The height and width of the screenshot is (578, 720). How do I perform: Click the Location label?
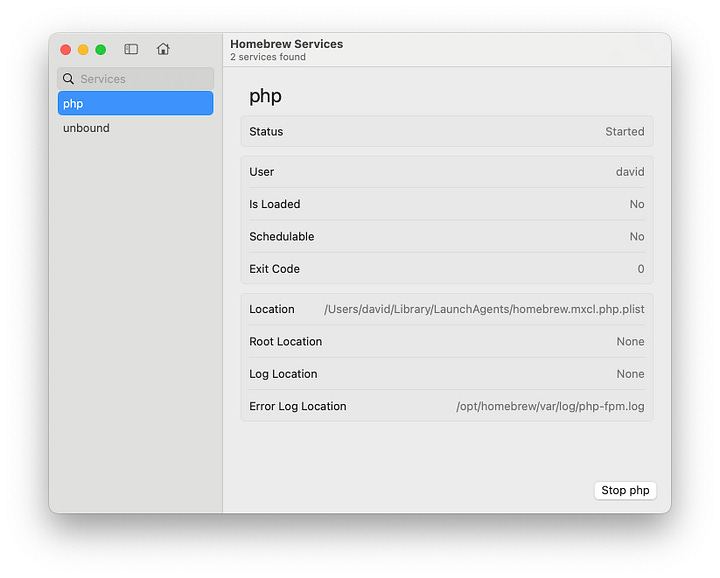point(271,309)
